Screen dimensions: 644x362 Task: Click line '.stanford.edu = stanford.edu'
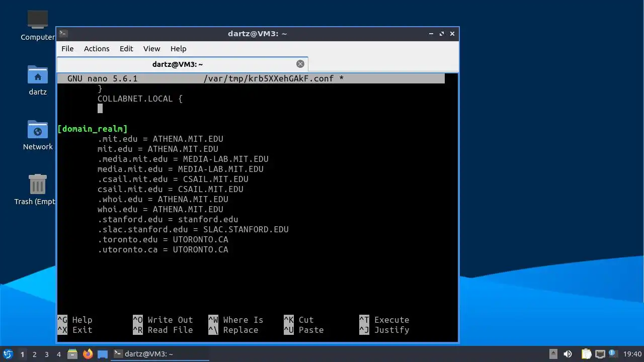click(x=168, y=219)
